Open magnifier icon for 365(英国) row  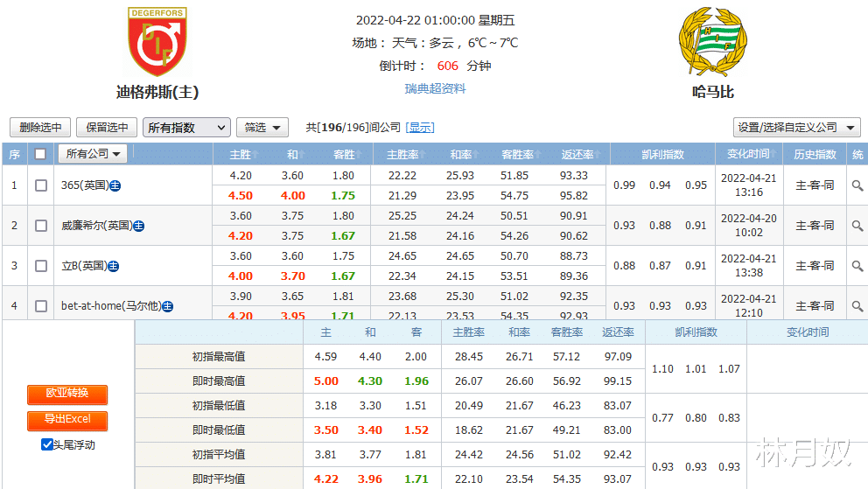click(x=857, y=185)
